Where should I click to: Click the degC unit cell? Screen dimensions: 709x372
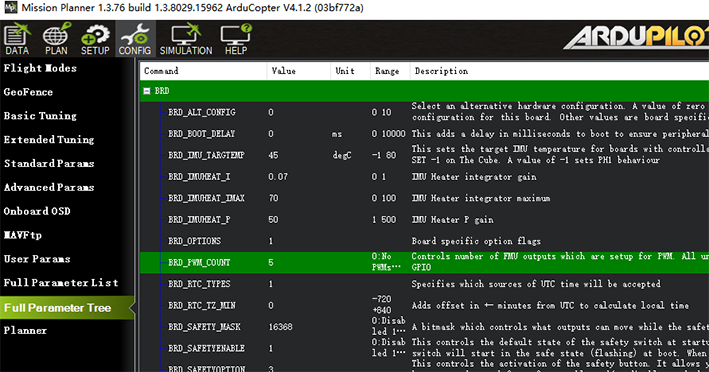341,155
